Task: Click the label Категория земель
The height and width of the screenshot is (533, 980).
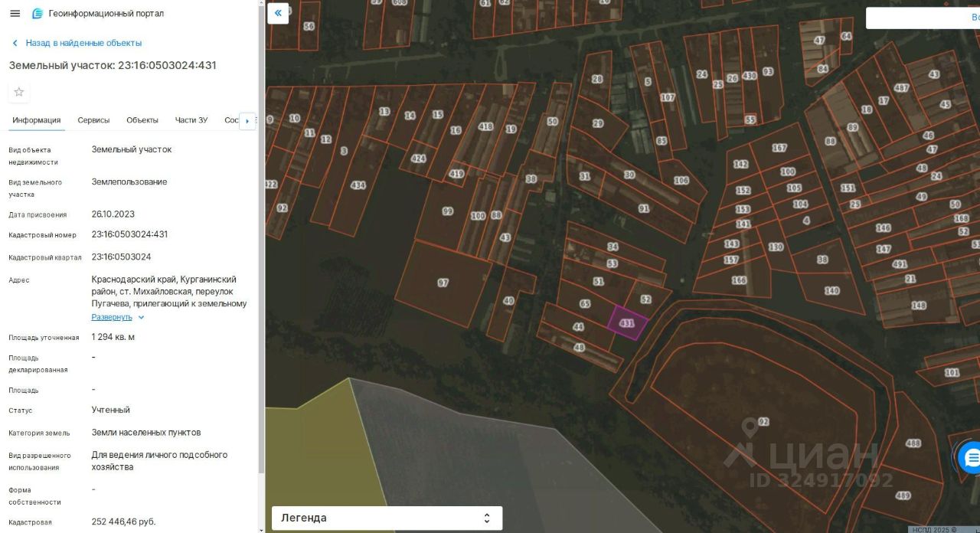Action: click(39, 433)
